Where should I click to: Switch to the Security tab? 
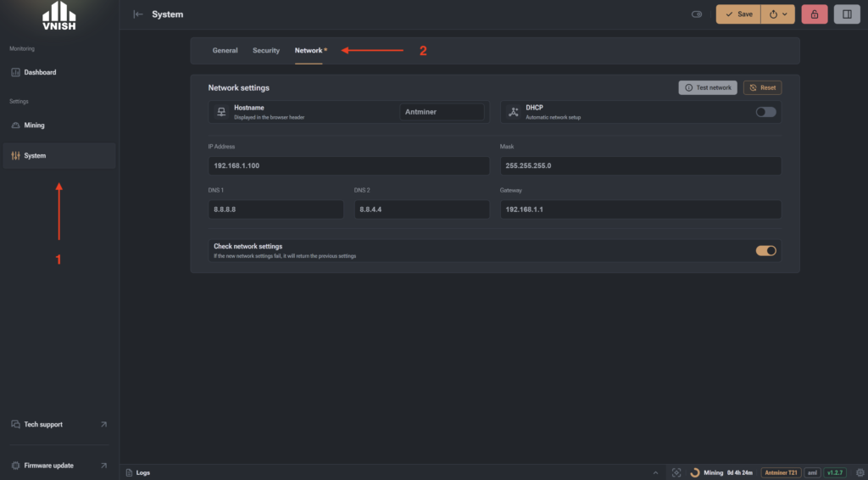[x=266, y=50]
